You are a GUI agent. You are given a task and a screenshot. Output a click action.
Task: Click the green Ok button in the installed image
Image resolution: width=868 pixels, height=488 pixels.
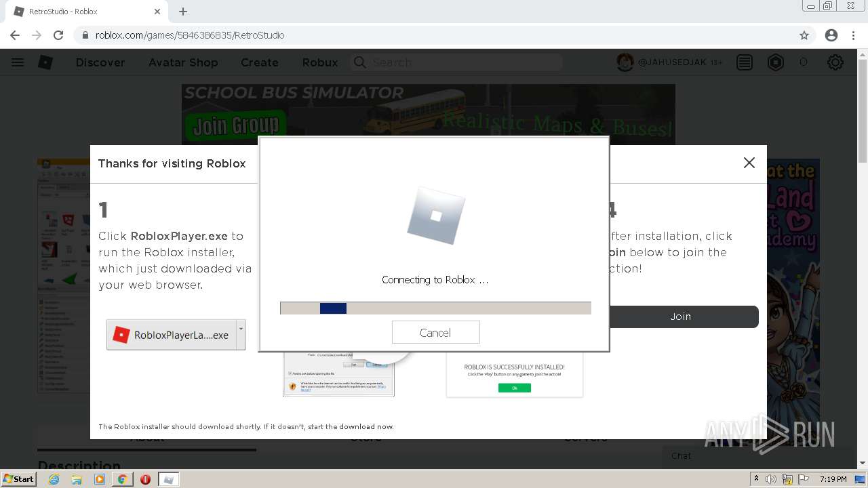(x=515, y=388)
